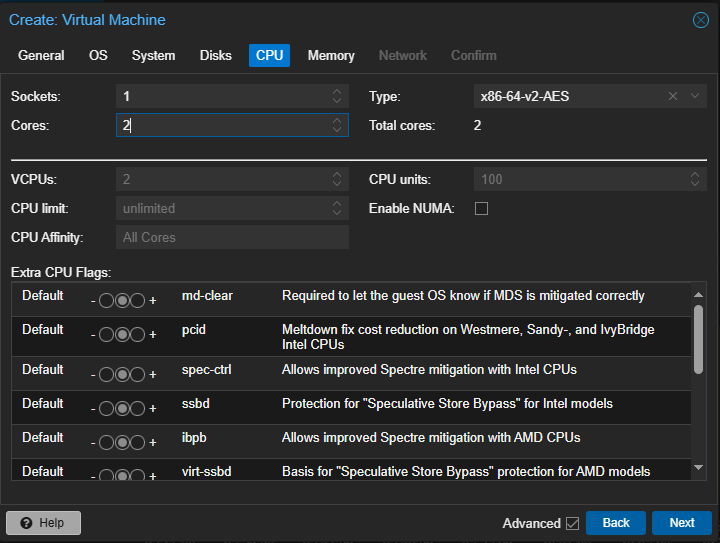Click Next to proceed
The width and height of the screenshot is (720, 543).
pyautogui.click(x=681, y=523)
